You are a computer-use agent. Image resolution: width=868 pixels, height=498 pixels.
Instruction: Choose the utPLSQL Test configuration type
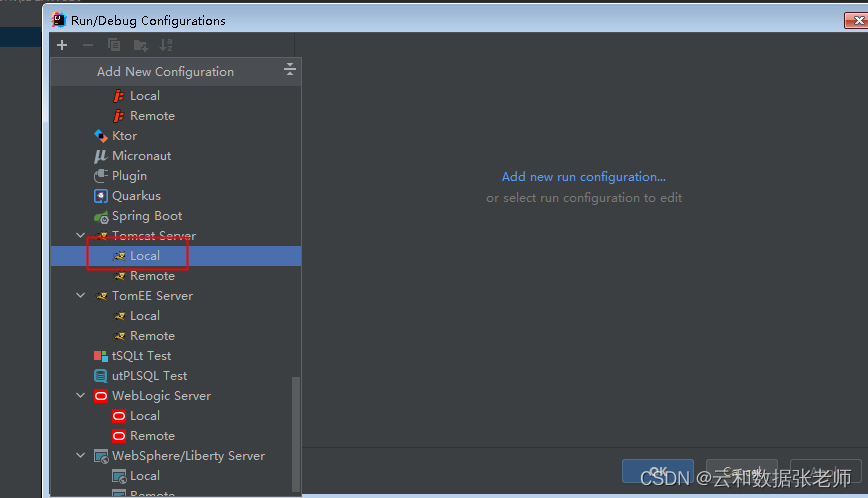tap(176, 376)
